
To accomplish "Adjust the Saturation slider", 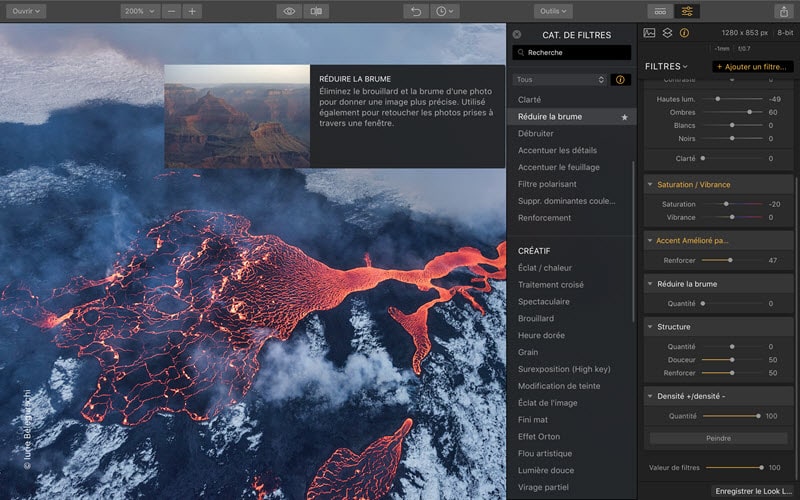I will (x=732, y=204).
